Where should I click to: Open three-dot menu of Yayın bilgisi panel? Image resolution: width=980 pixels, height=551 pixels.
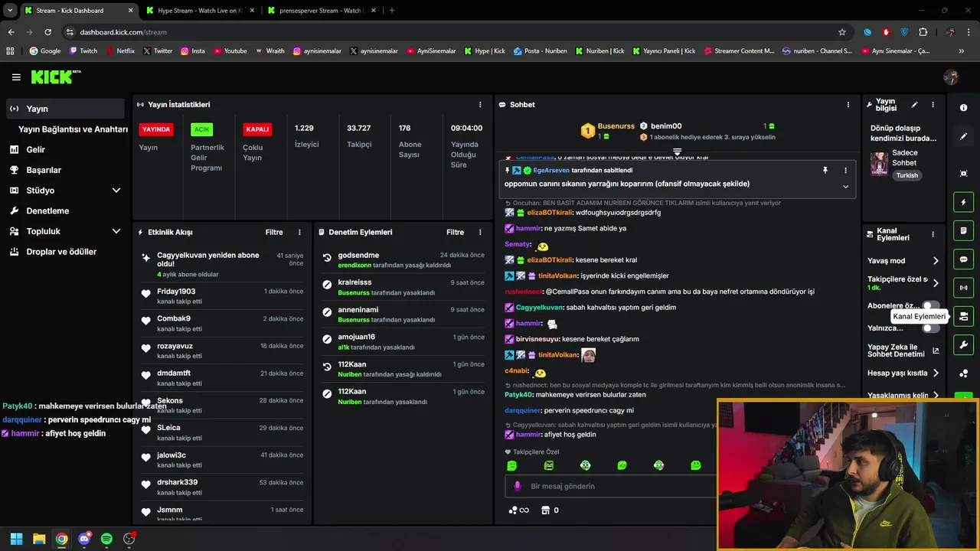pyautogui.click(x=933, y=105)
